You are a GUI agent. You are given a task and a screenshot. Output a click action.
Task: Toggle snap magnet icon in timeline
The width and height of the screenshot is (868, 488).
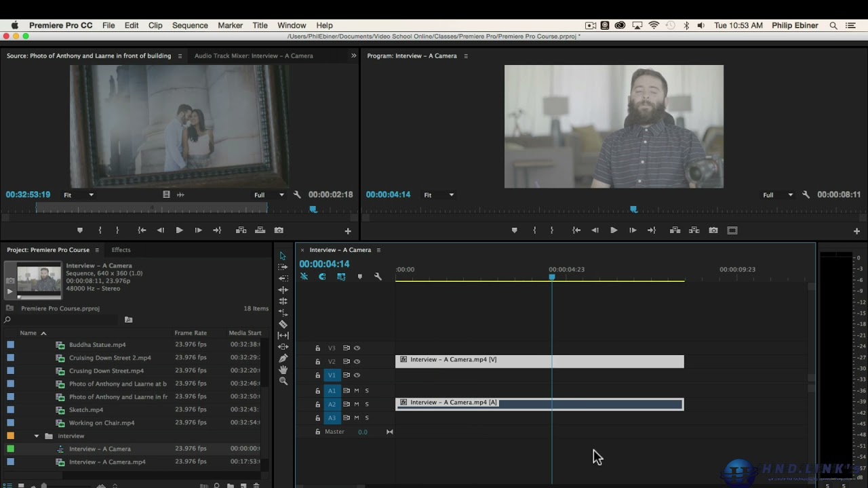[322, 277]
